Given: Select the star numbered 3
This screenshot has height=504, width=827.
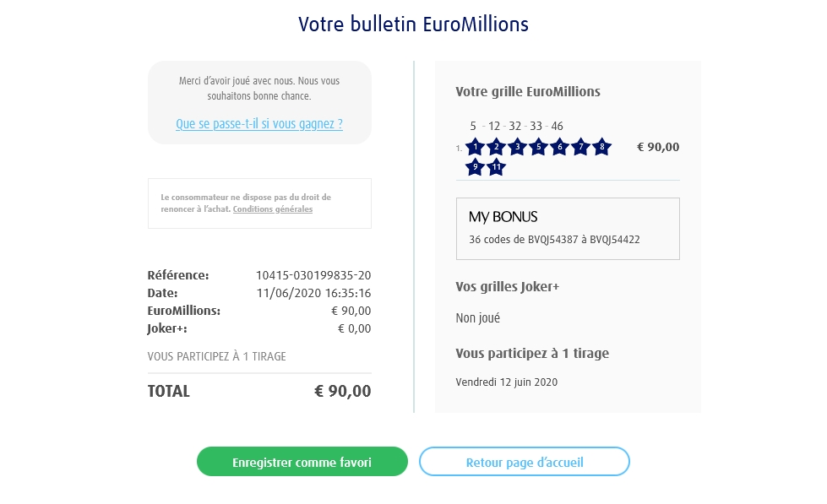Looking at the screenshot, I should (x=518, y=147).
